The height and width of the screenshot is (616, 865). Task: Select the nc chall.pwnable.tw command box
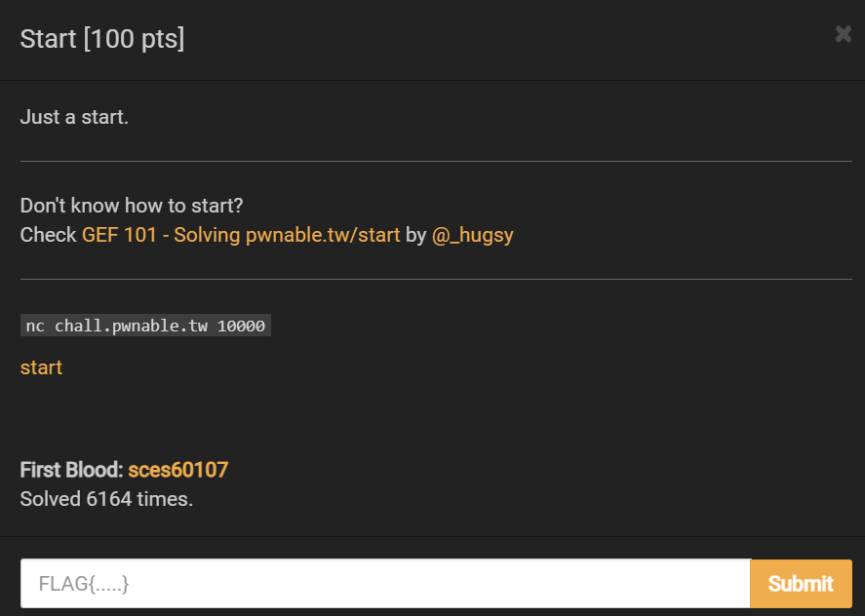145,326
